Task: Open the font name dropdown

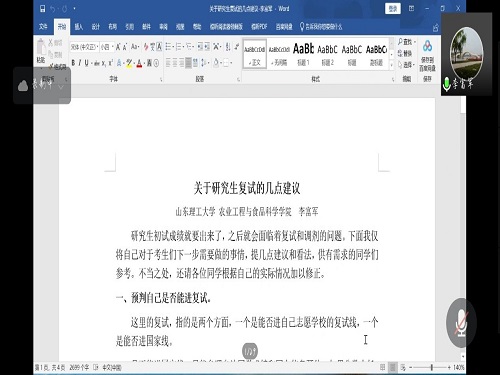Action: point(84,47)
